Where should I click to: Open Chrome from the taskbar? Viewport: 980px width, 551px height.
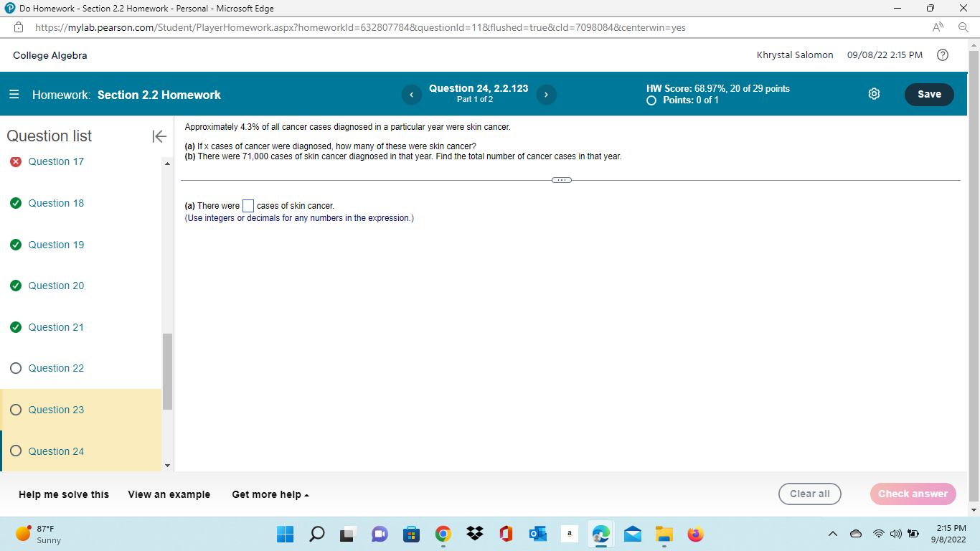443,534
